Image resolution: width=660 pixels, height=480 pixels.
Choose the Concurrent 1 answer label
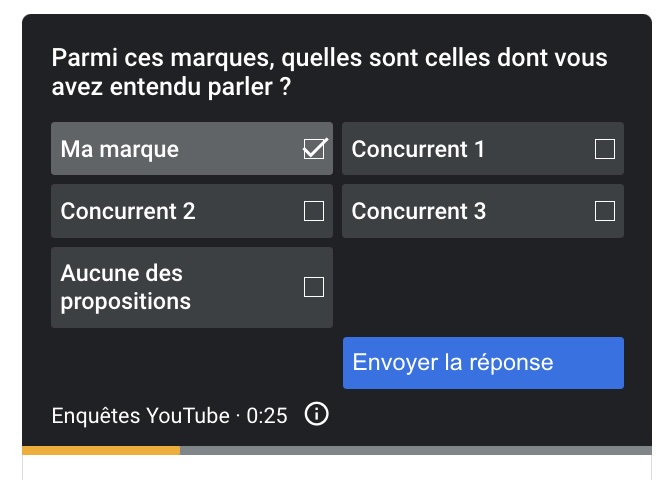point(418,149)
